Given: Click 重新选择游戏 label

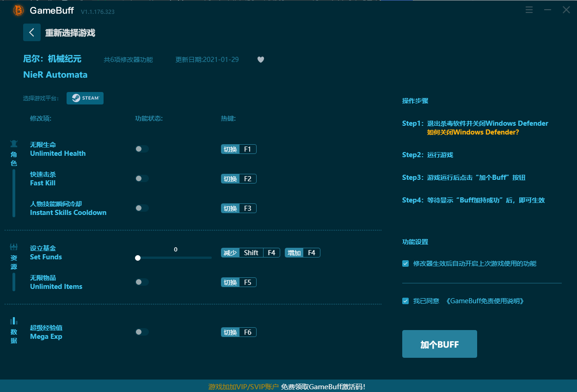Looking at the screenshot, I should click(x=70, y=33).
